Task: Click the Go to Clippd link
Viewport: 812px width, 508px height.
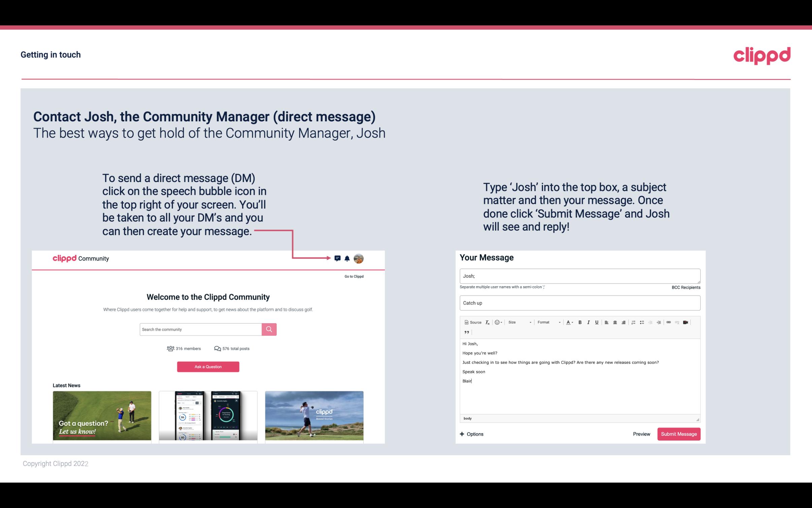Action: coord(353,276)
